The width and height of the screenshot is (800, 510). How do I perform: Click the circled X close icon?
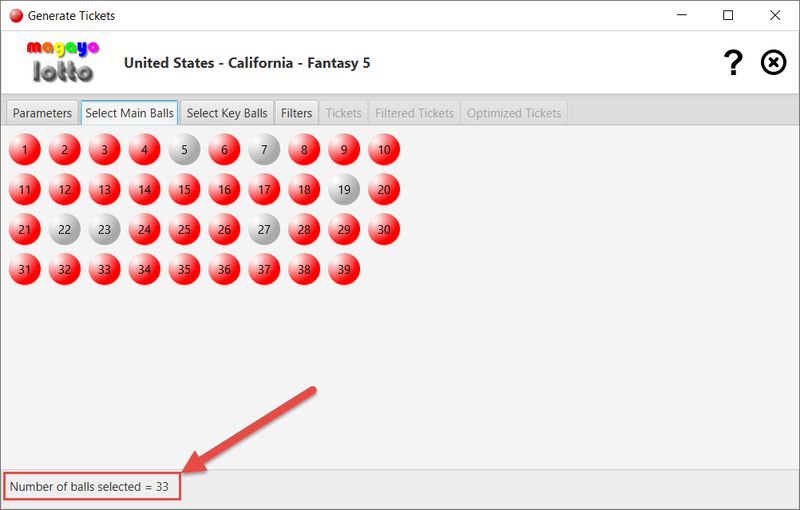tap(773, 63)
